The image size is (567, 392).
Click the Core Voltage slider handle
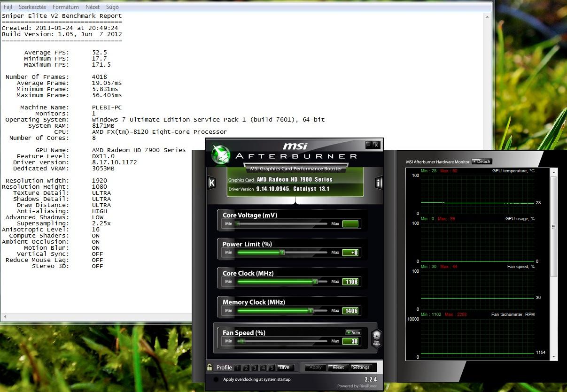tap(238, 224)
